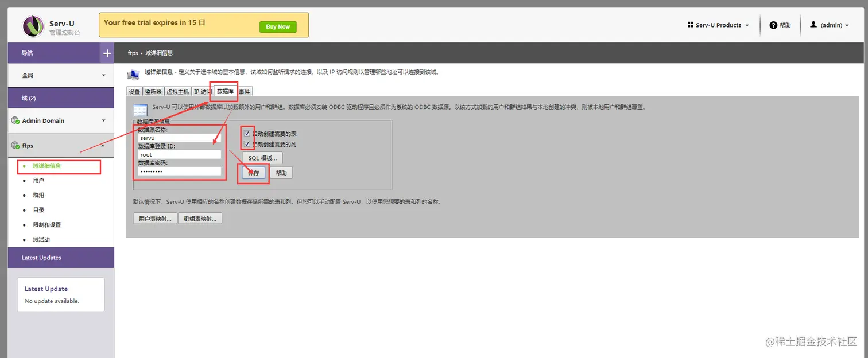Open the (admin) account dropdown
Screen dimensions: 868x358
tap(830, 25)
